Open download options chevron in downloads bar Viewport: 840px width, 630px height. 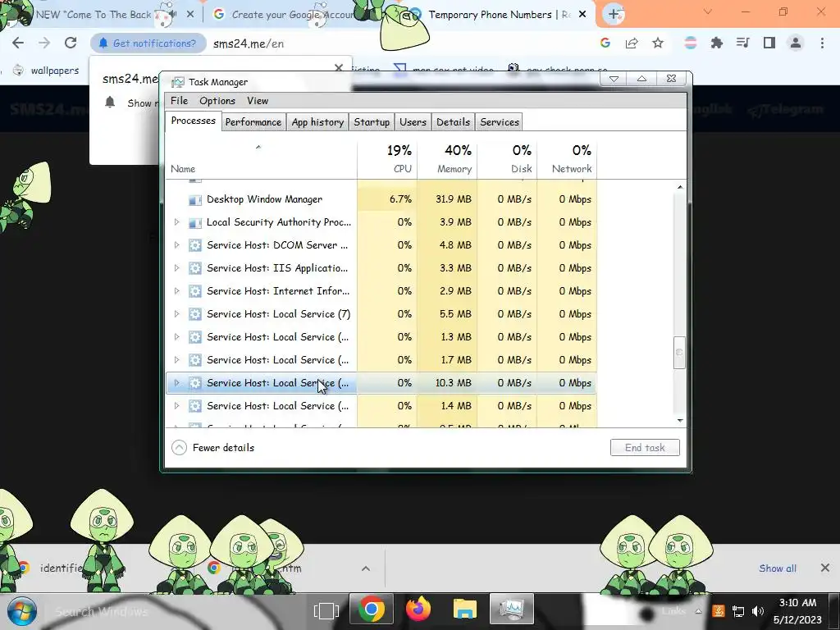point(366,568)
